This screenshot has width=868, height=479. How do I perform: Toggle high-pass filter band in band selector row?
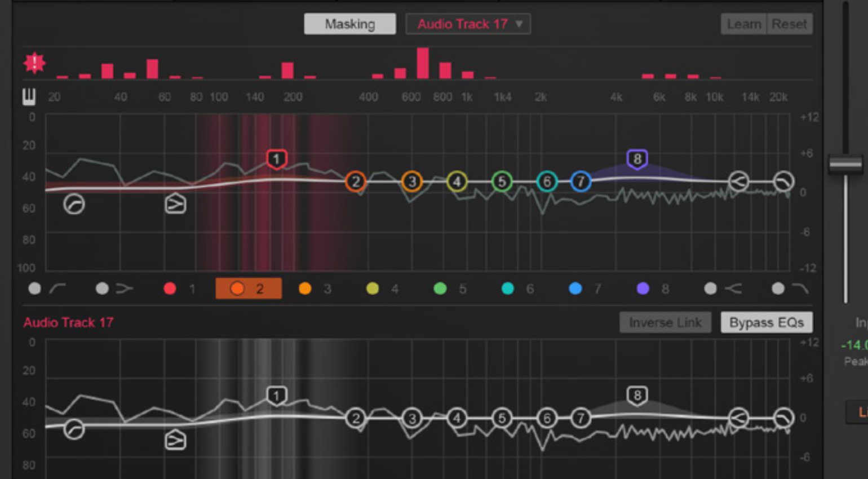tap(47, 289)
